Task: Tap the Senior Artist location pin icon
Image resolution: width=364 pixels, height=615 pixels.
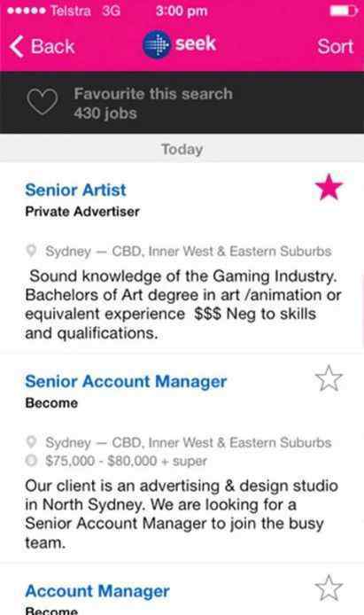Action: (31, 251)
